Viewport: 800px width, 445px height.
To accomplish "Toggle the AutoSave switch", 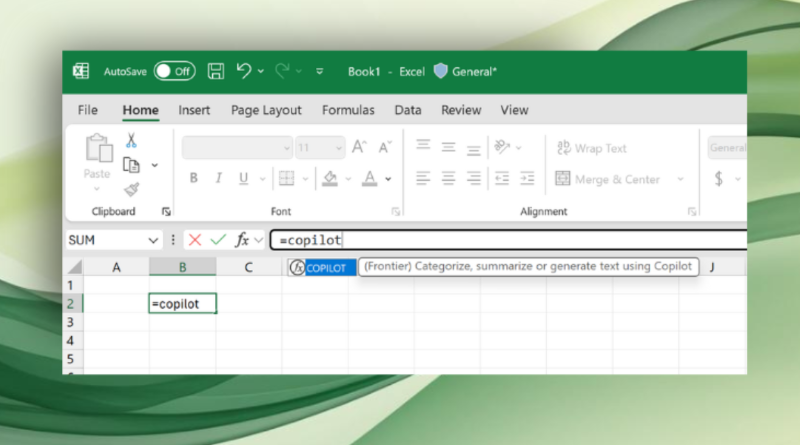I will click(174, 71).
